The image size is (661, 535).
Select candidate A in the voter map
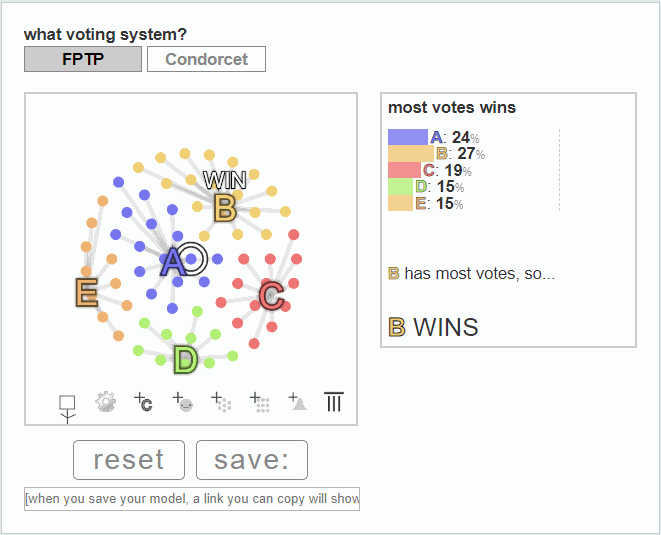click(172, 262)
